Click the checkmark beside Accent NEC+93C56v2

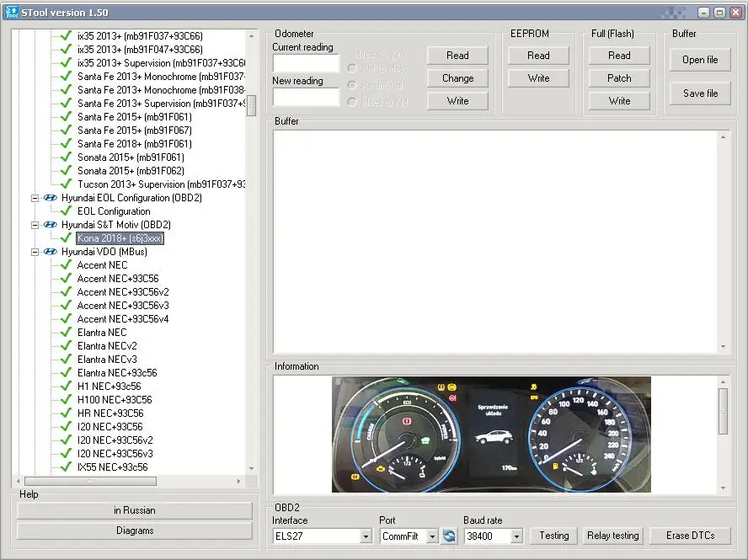[67, 292]
